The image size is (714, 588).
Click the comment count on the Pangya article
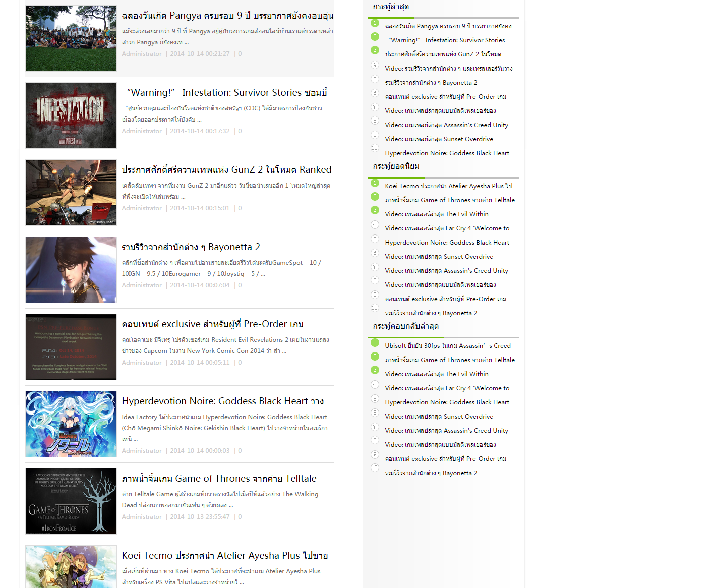coord(240,54)
